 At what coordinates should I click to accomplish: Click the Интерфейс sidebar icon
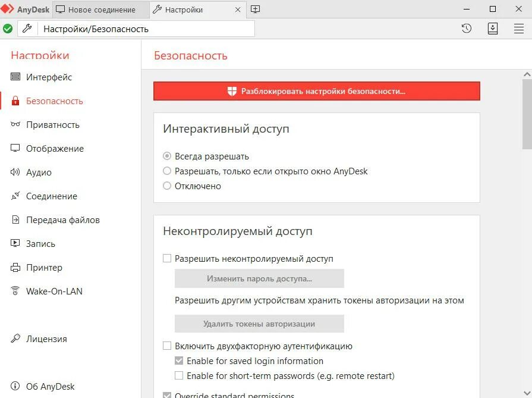coord(15,76)
